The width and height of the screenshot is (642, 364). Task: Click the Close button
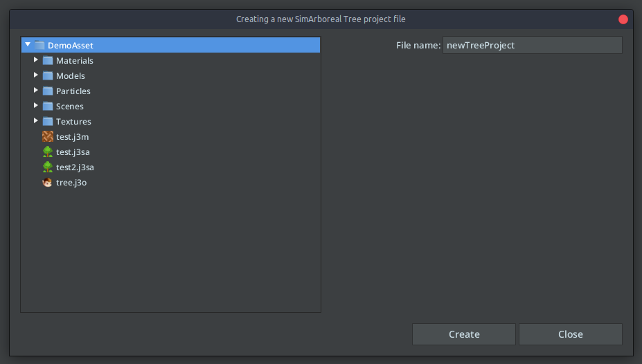pos(571,334)
